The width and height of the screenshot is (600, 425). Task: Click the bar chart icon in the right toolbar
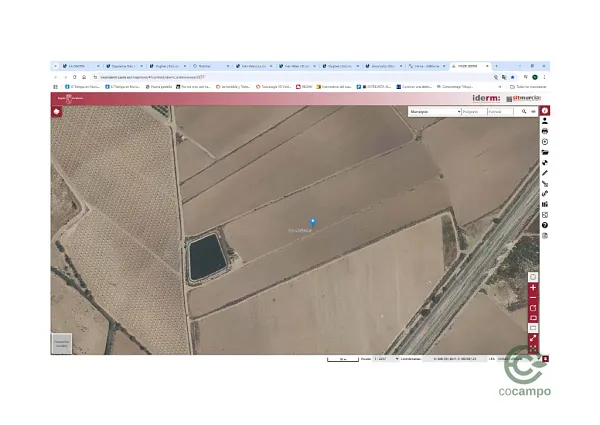[545, 204]
